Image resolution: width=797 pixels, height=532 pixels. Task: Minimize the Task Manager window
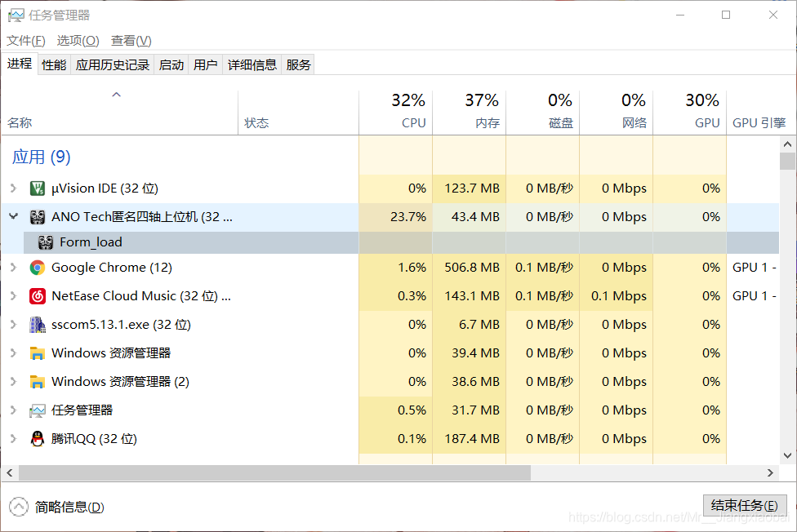click(680, 15)
